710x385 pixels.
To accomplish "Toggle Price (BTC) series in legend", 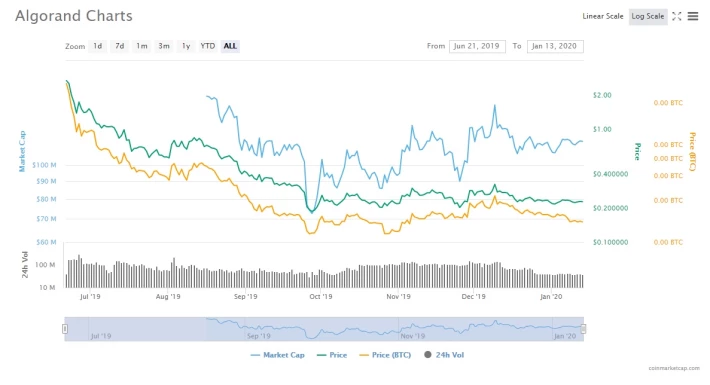I will click(385, 355).
